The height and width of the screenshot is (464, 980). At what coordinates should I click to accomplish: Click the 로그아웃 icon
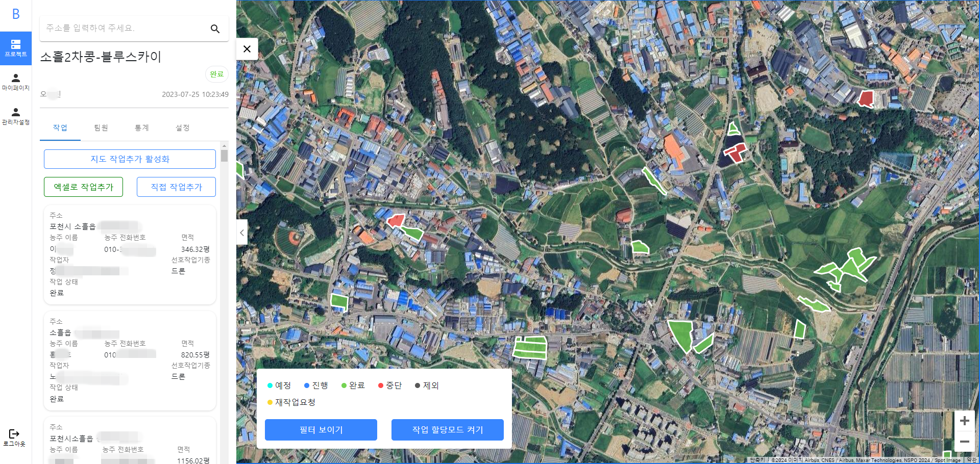coord(14,437)
